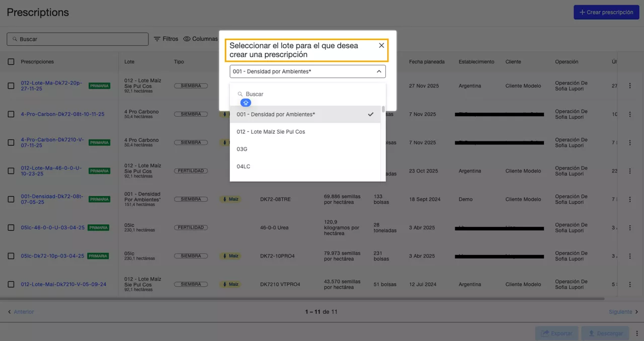This screenshot has height=341, width=644.
Task: Select lot 04LC from list
Action: (x=244, y=166)
